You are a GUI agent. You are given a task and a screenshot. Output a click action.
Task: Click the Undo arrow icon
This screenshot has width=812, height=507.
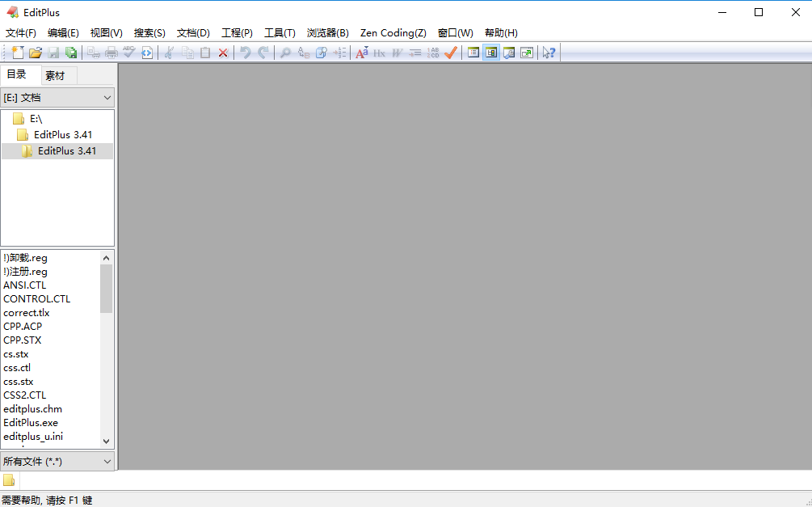(x=246, y=52)
